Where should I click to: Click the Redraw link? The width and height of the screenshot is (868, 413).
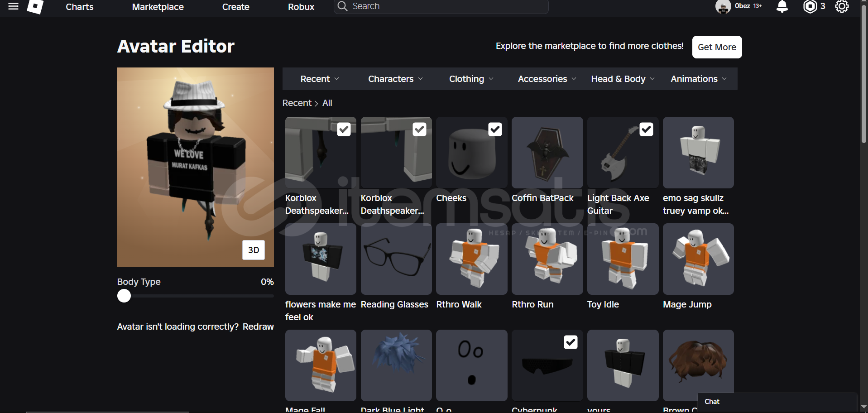[x=258, y=327]
